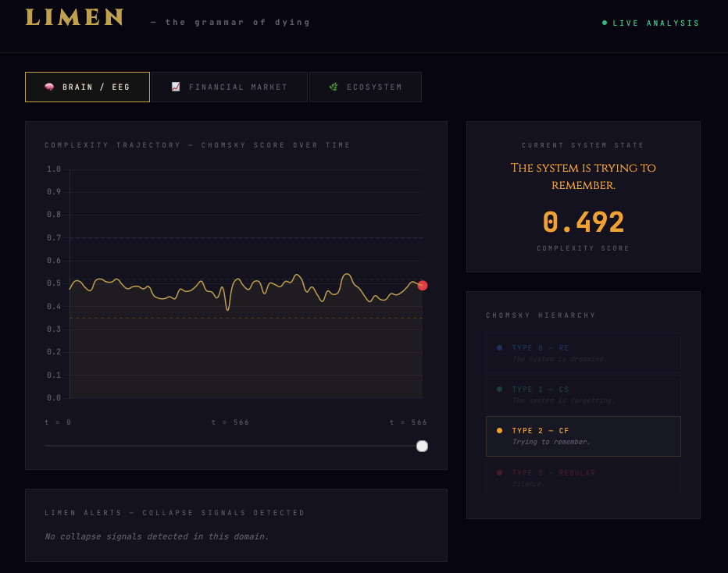Image resolution: width=728 pixels, height=573 pixels.
Task: Click the timeline slider track
Action: (x=236, y=446)
